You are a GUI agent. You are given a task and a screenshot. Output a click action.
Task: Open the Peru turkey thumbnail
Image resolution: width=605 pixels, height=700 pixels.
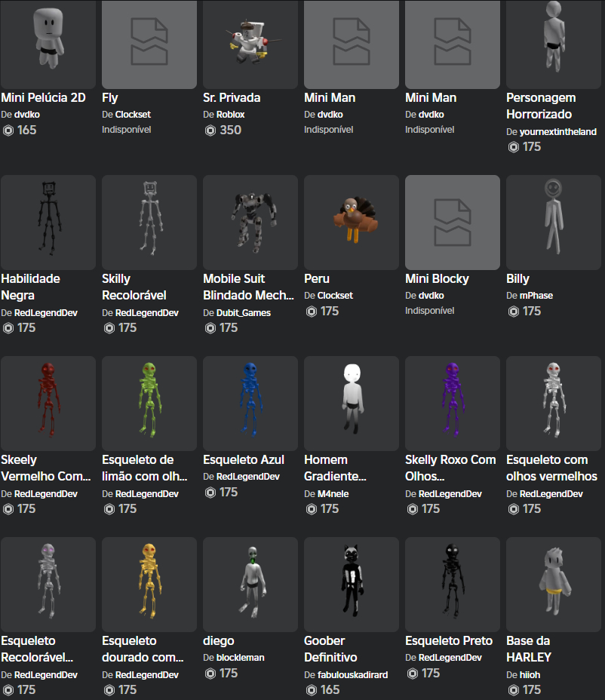pyautogui.click(x=352, y=223)
